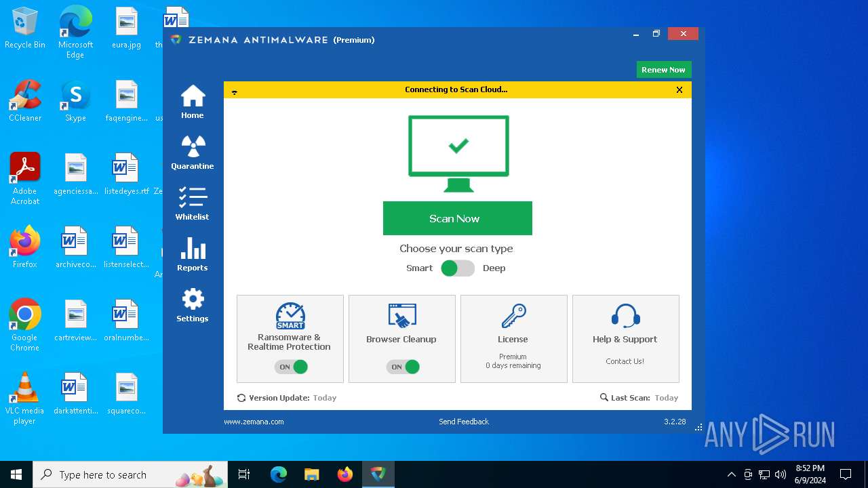Select the squareco... image file on desktop
This screenshot has width=868, height=488.
click(127, 394)
